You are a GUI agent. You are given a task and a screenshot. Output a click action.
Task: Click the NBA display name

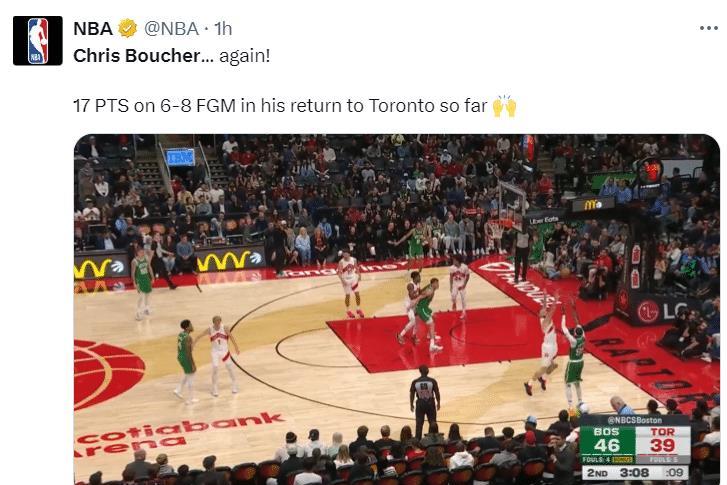pyautogui.click(x=93, y=29)
